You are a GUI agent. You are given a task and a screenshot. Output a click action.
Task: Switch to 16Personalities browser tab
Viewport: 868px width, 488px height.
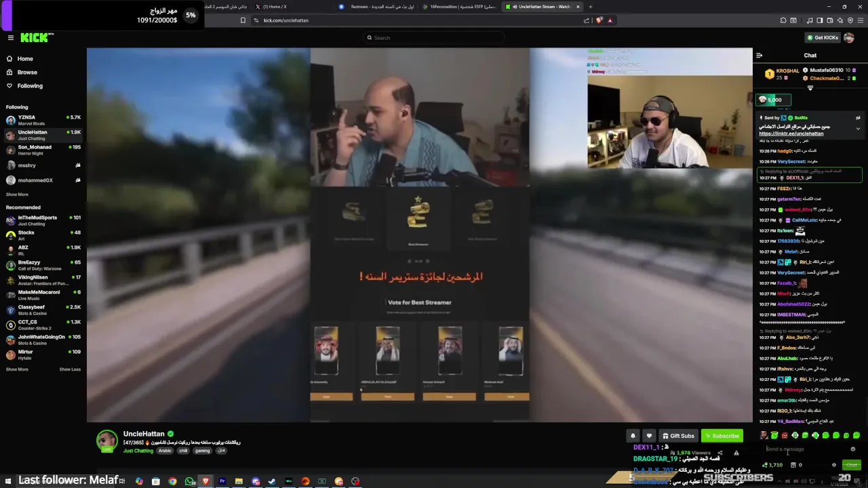coord(460,7)
